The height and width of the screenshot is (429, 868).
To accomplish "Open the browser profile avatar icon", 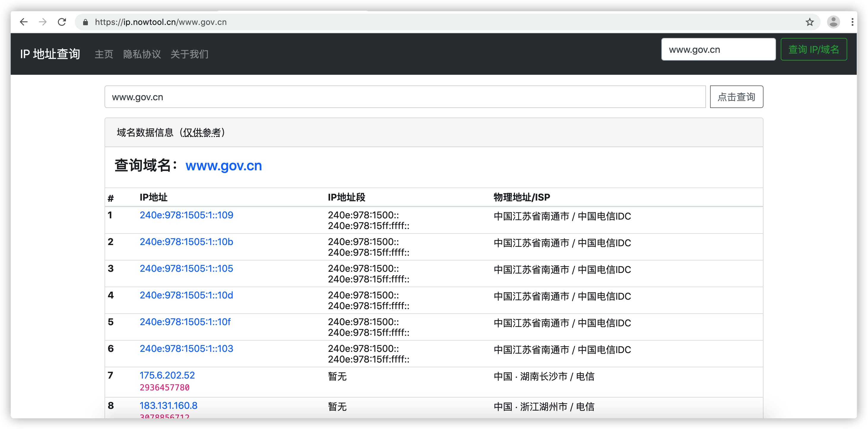I will click(833, 22).
